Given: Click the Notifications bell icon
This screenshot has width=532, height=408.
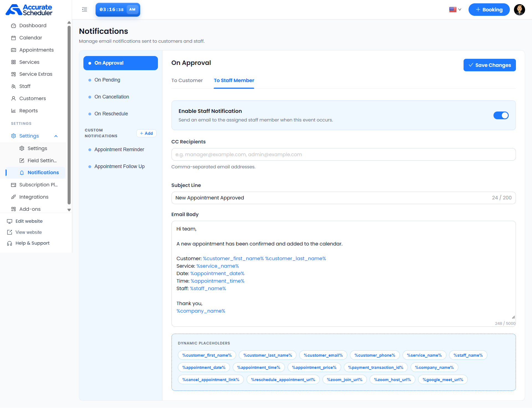Looking at the screenshot, I should coord(22,173).
